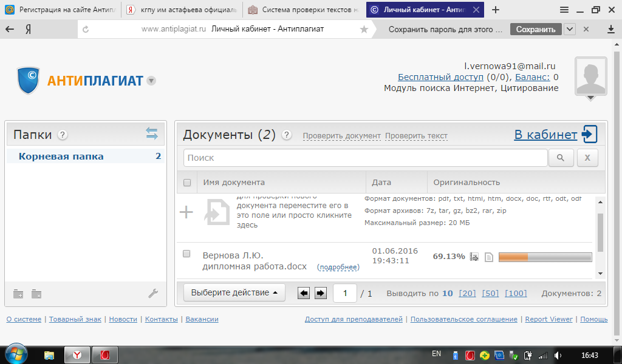Click the search magnifier button
The height and width of the screenshot is (364, 622).
[561, 158]
